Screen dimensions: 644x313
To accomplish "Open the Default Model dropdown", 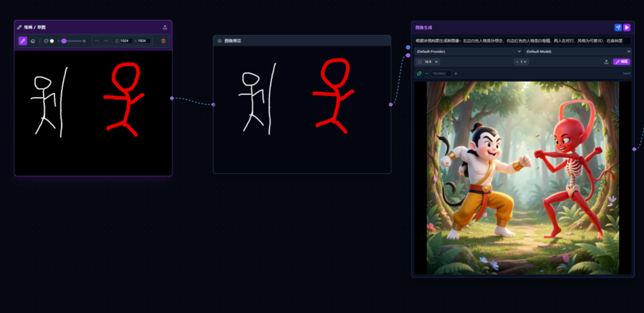I will pos(578,51).
